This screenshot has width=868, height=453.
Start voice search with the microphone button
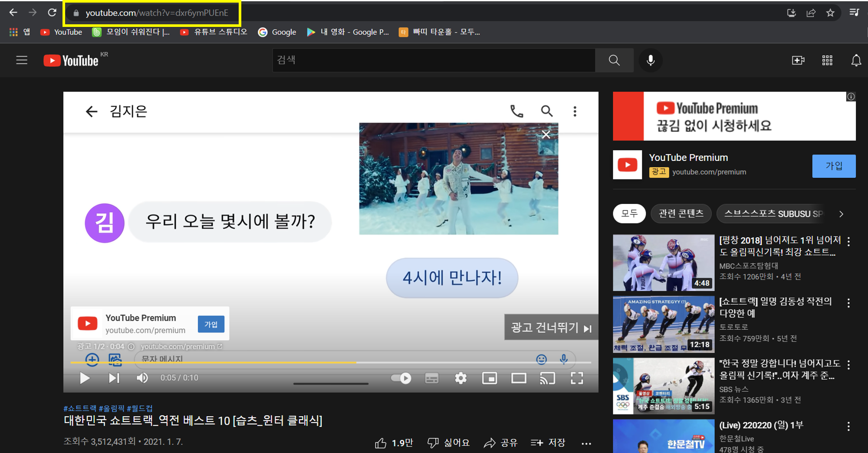click(x=650, y=60)
